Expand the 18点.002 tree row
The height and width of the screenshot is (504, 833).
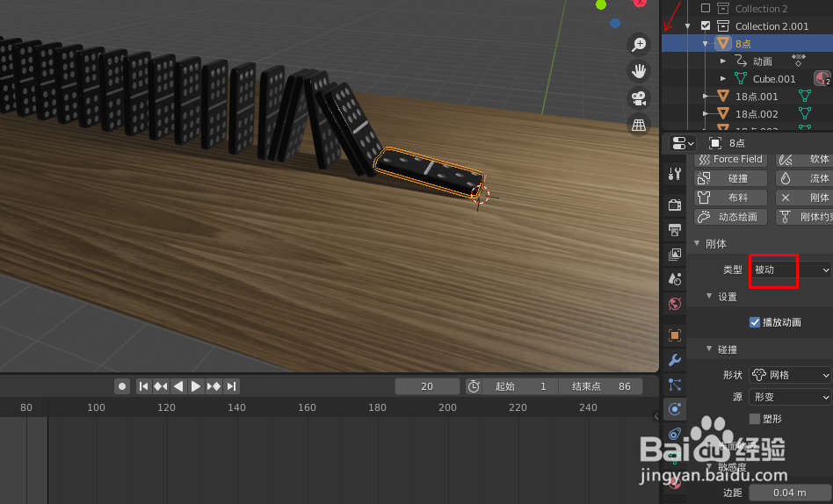[706, 113]
